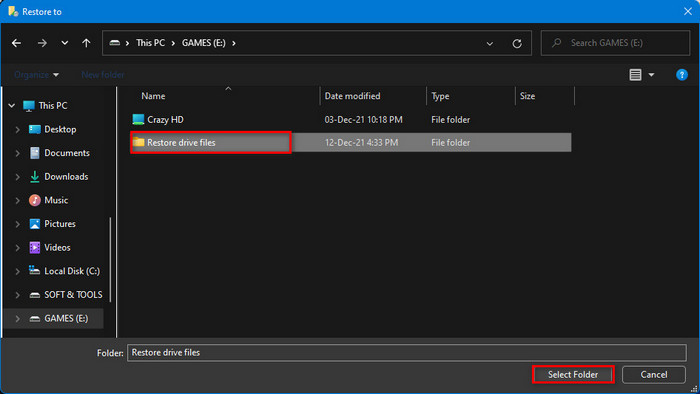Sort by the Type column
This screenshot has width=700, height=394.
point(440,96)
